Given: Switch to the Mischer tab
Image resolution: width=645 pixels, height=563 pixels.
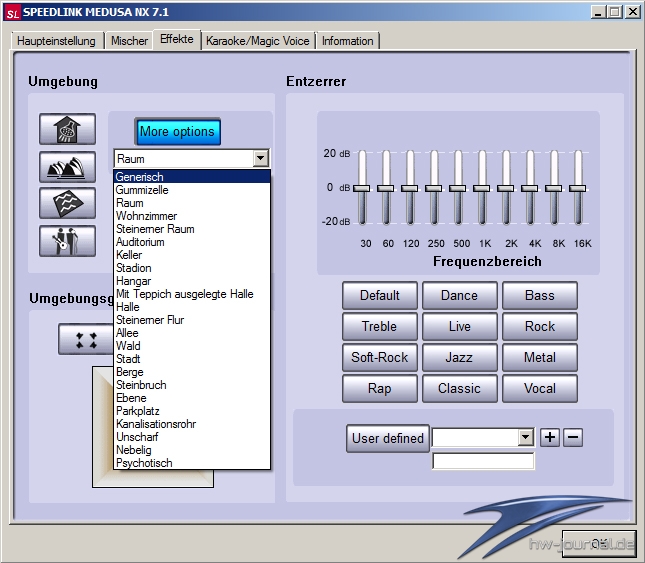Looking at the screenshot, I should point(129,41).
